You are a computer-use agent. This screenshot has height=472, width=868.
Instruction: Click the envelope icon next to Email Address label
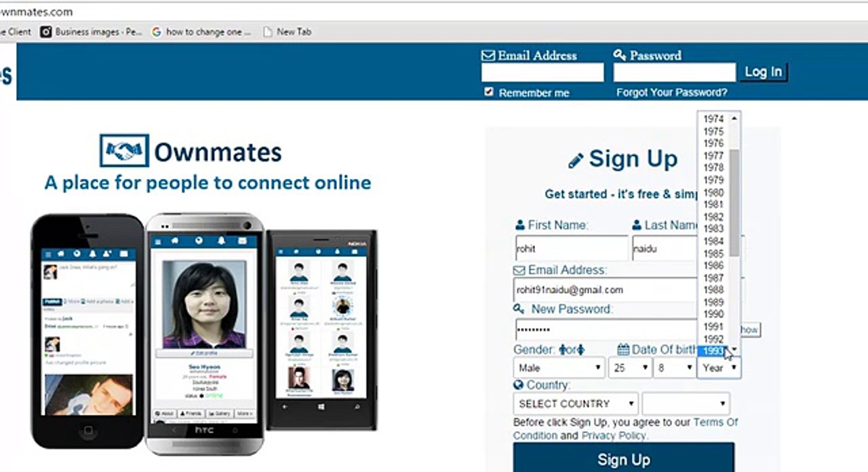pyautogui.click(x=519, y=269)
